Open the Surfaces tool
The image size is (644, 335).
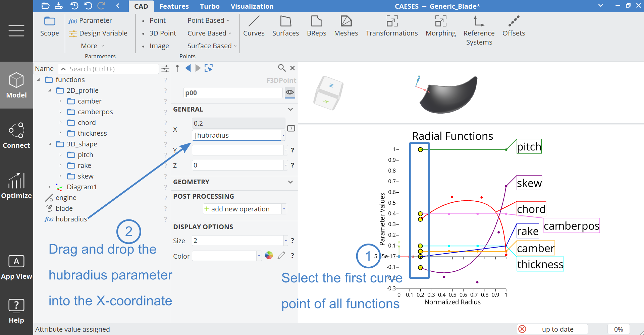click(285, 26)
